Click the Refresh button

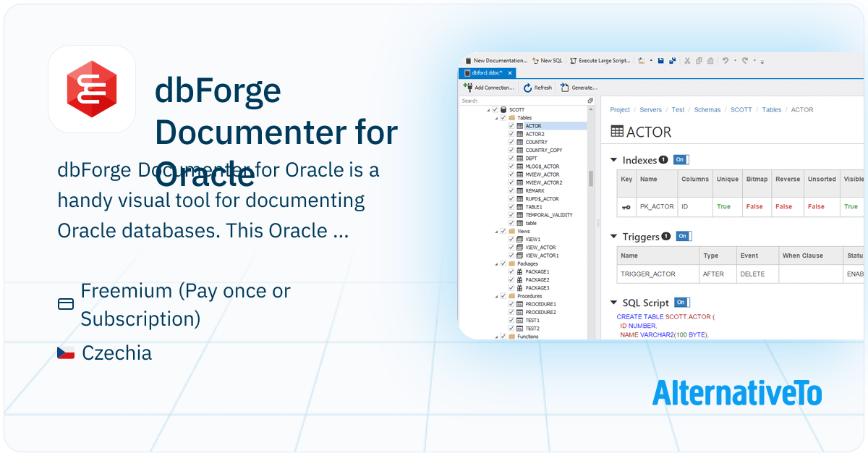(537, 88)
